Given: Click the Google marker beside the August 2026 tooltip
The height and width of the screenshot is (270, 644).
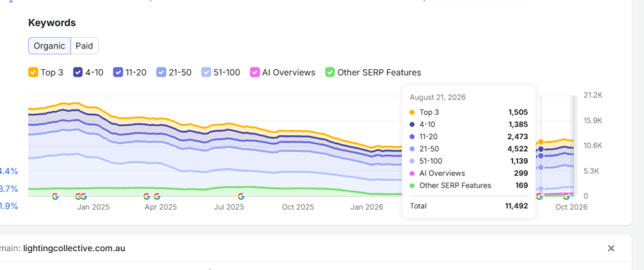Looking at the screenshot, I should point(539,196).
